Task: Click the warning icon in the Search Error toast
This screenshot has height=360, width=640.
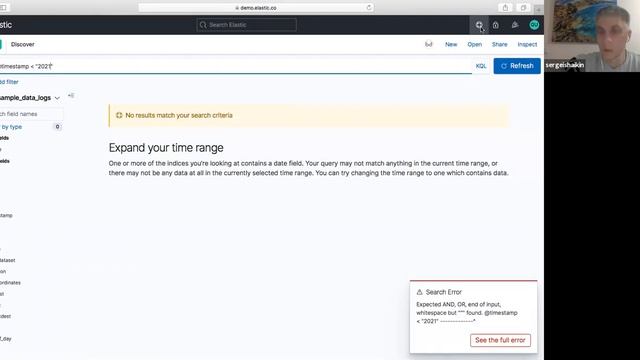Action: point(419,292)
